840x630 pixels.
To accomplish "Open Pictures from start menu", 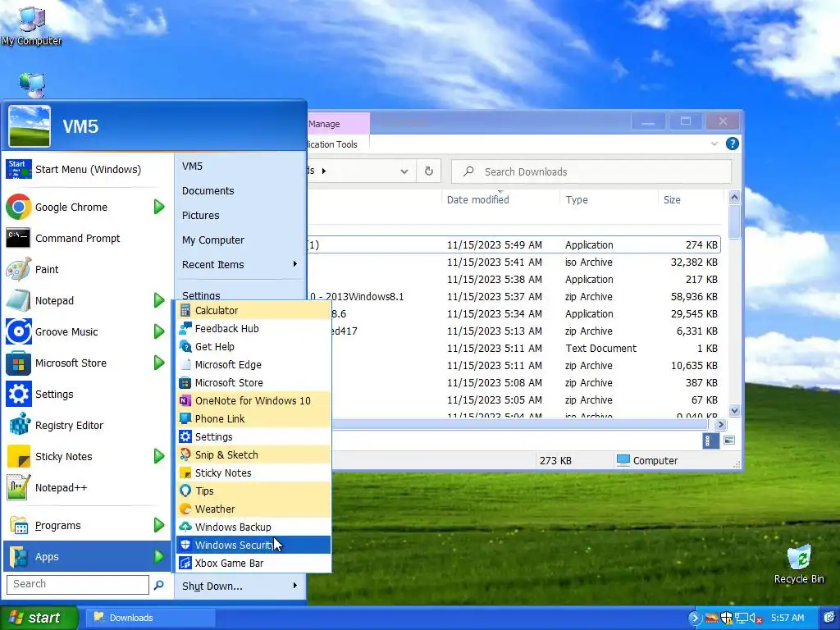I will (200, 216).
